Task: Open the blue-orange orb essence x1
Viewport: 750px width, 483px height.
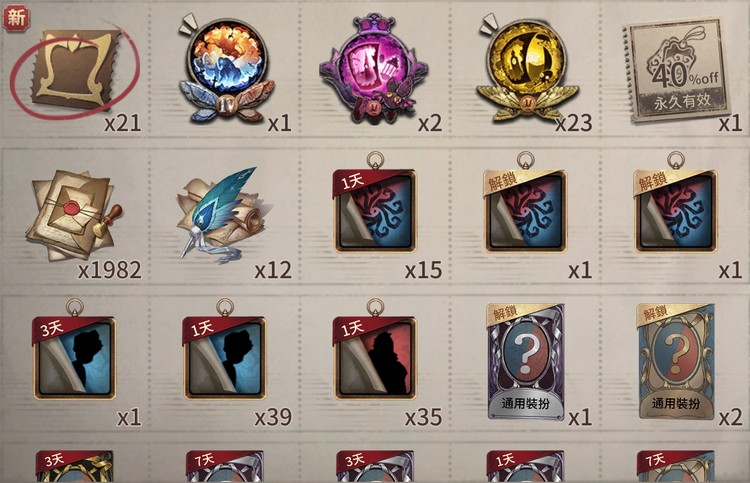Action: click(225, 71)
